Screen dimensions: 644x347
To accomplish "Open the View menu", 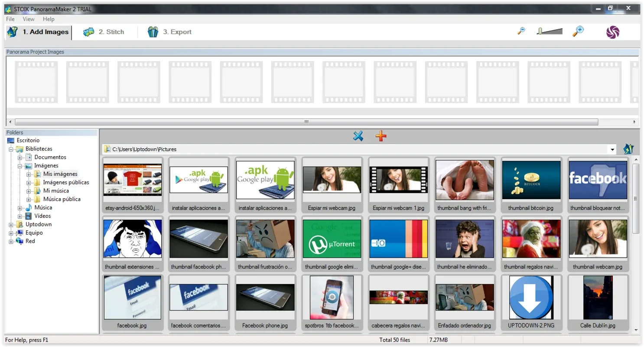I will click(29, 19).
